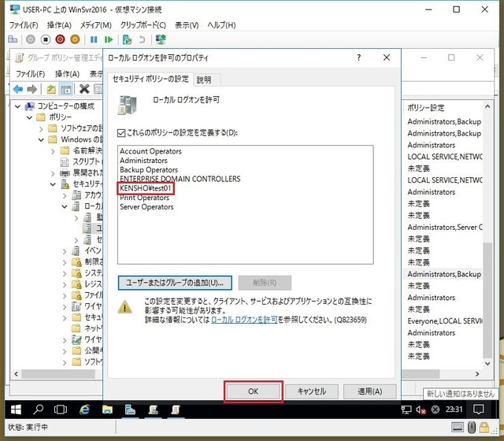Click the Windows Start button
Viewport: 504px width, 441px height.
[x=13, y=409]
